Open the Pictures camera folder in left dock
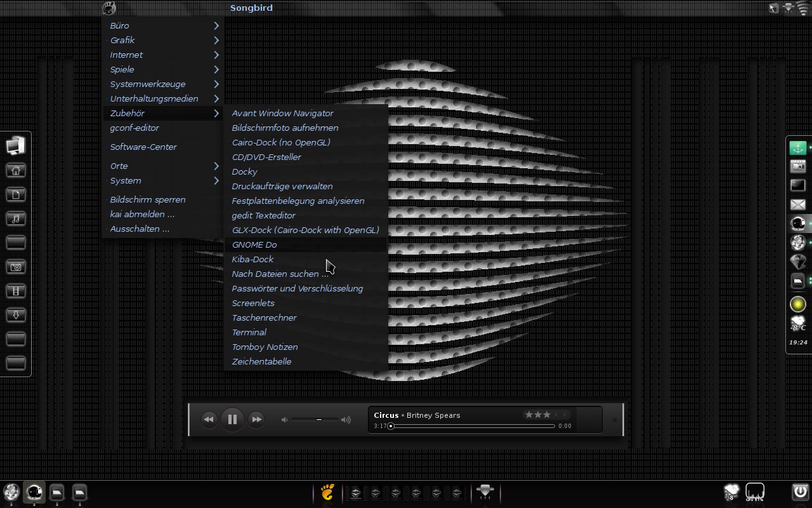The height and width of the screenshot is (508, 812). 16,267
